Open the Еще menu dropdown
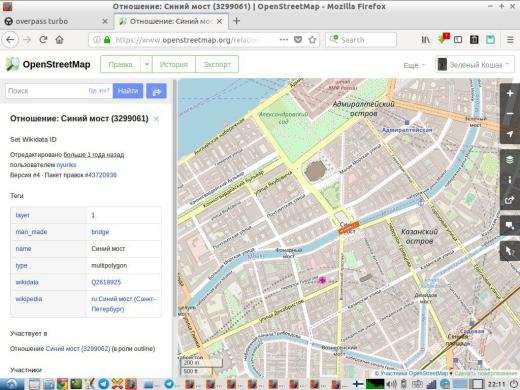The height and width of the screenshot is (390, 520). pos(414,65)
